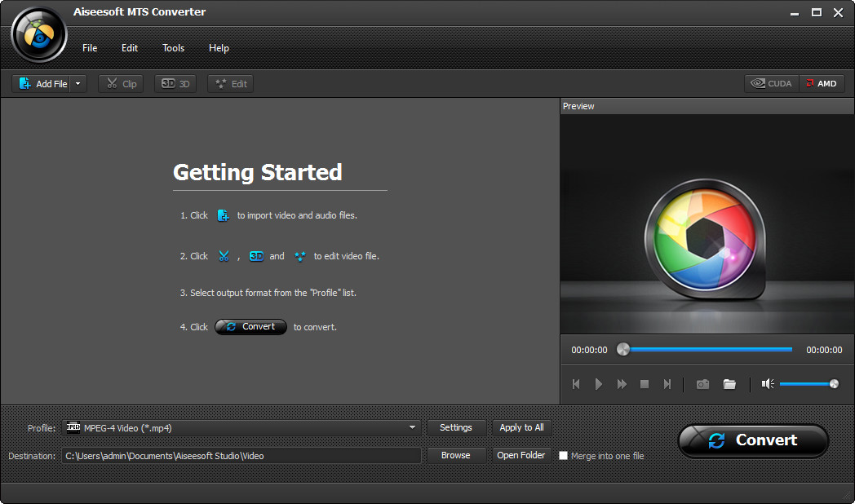The width and height of the screenshot is (855, 504).
Task: Take a snapshot with camera icon
Action: point(702,384)
